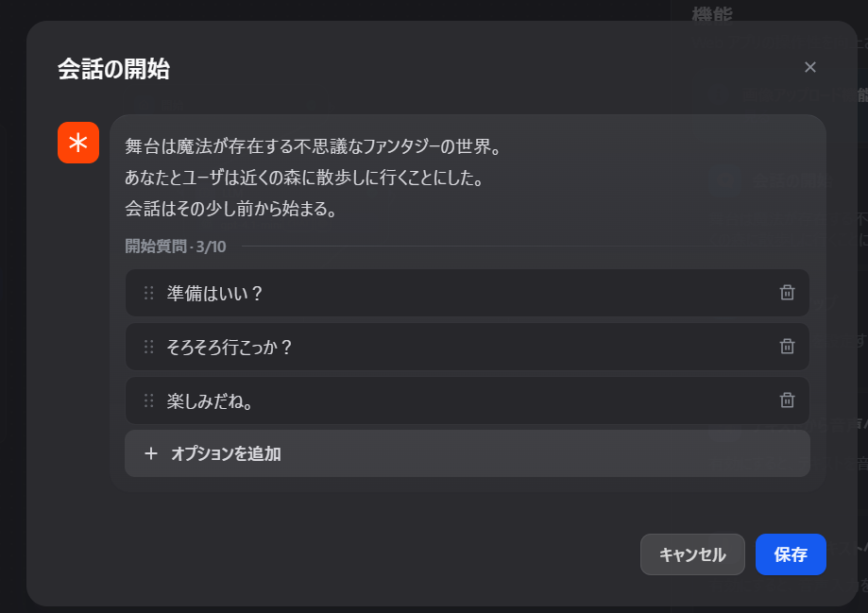Click the plus icon before オプションを追加
This screenshot has height=613, width=868.
151,453
